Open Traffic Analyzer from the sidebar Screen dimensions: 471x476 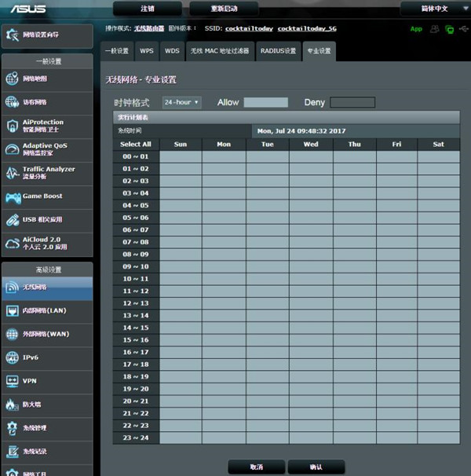pos(13,173)
